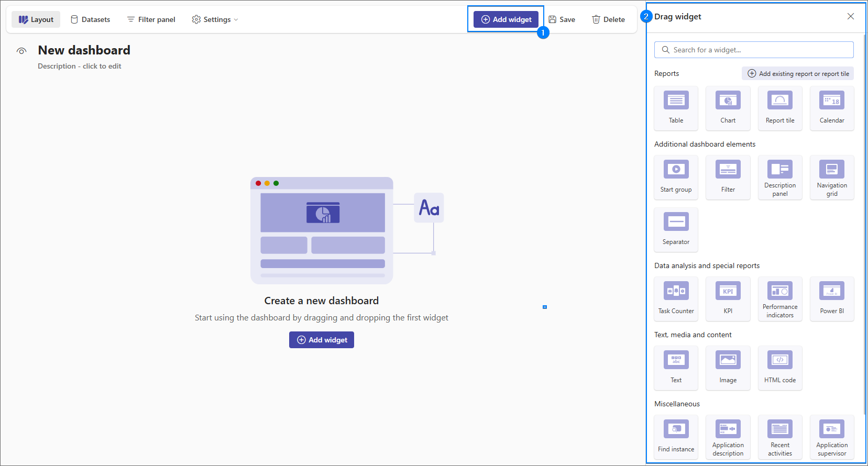Select the Text widget
The width and height of the screenshot is (868, 466).
[676, 368]
